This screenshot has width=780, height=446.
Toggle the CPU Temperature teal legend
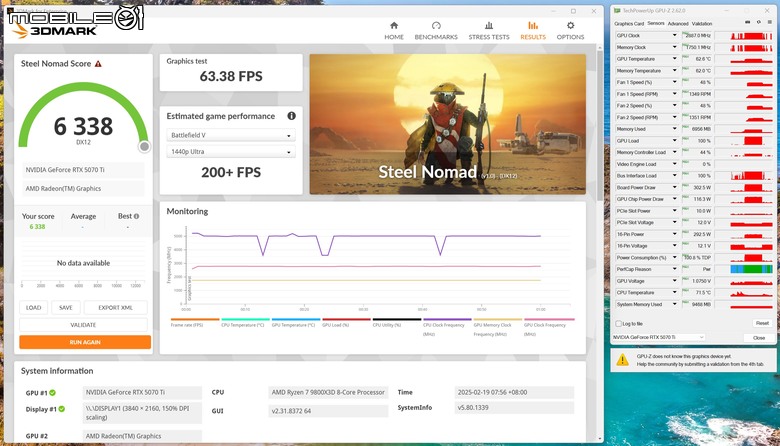click(x=245, y=323)
